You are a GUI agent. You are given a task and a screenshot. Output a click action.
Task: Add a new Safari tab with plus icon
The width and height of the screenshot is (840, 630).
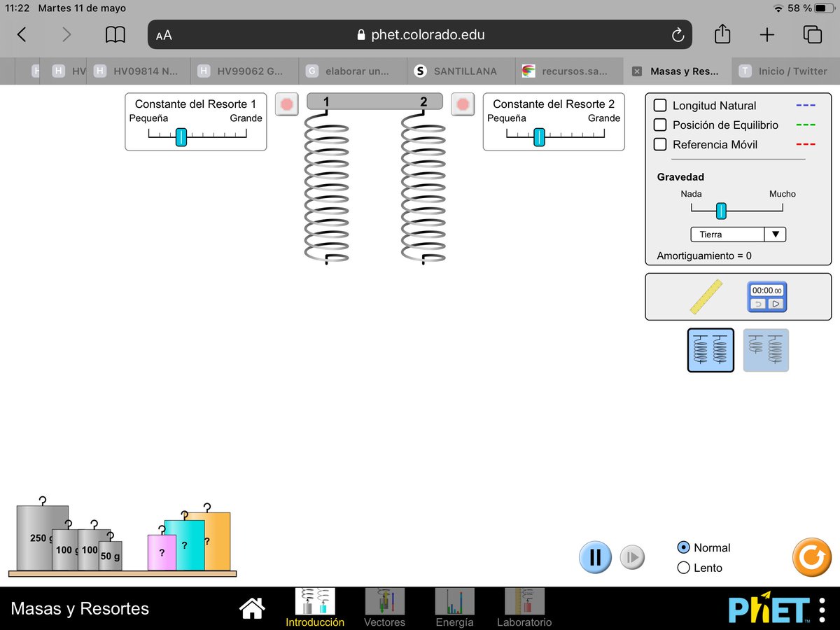(x=767, y=34)
